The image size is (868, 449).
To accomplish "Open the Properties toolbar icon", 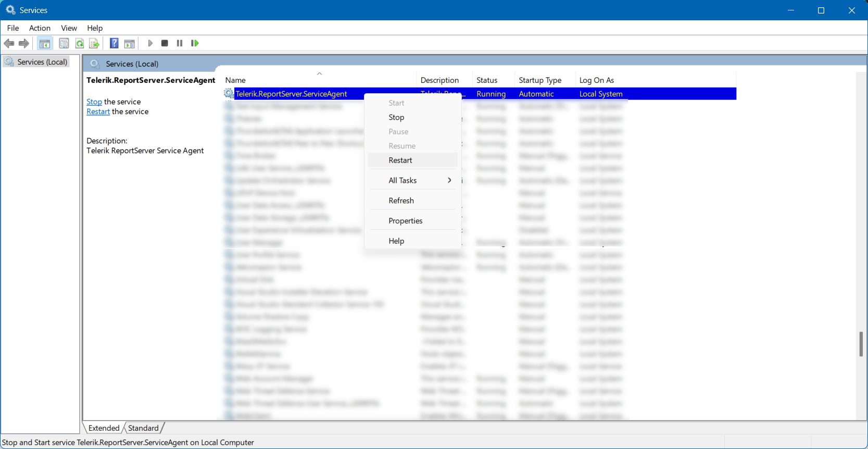I will [x=64, y=43].
